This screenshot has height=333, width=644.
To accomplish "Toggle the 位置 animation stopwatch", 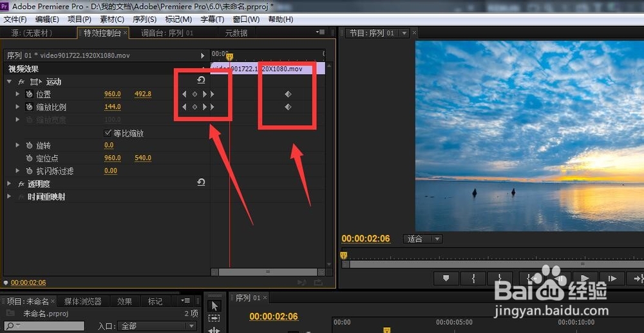I will point(29,94).
